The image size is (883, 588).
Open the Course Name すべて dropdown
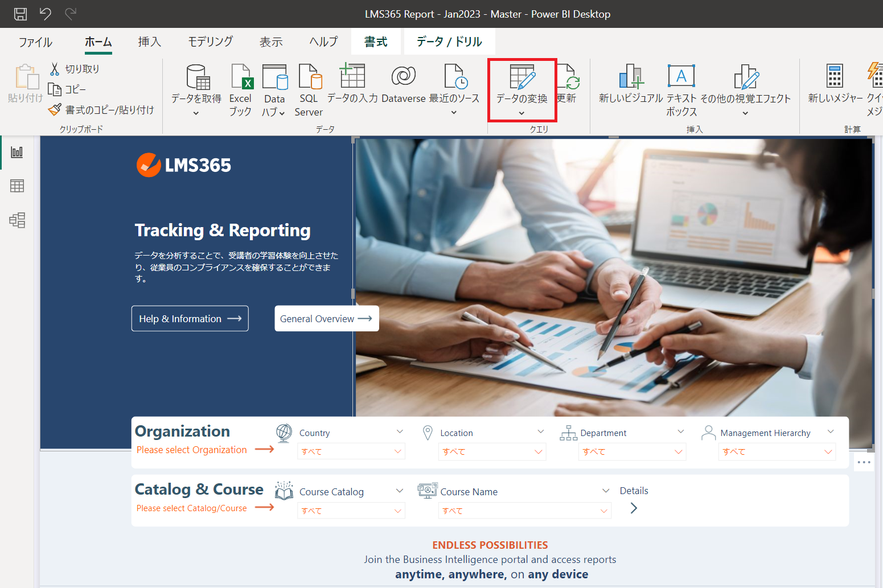pyautogui.click(x=525, y=511)
